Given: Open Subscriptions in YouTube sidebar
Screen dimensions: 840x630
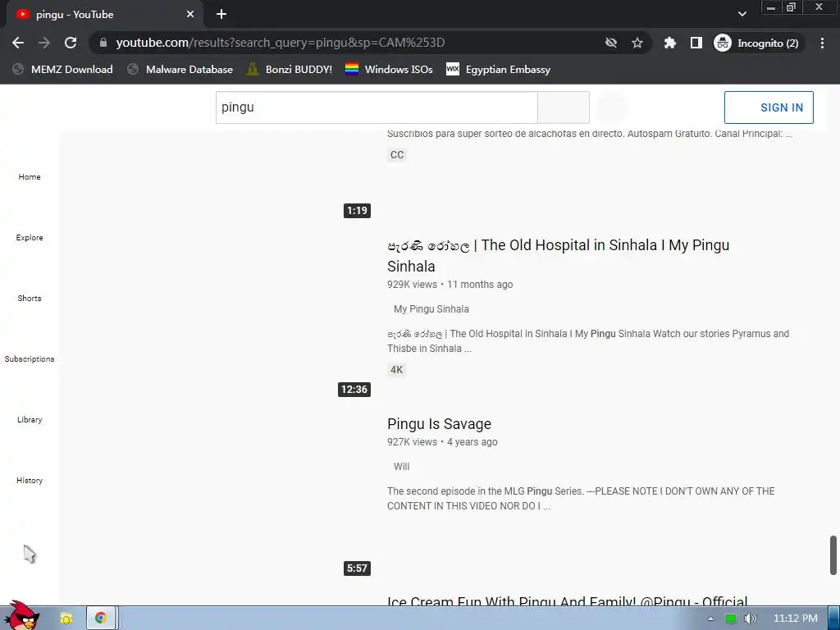Looking at the screenshot, I should pyautogui.click(x=30, y=359).
